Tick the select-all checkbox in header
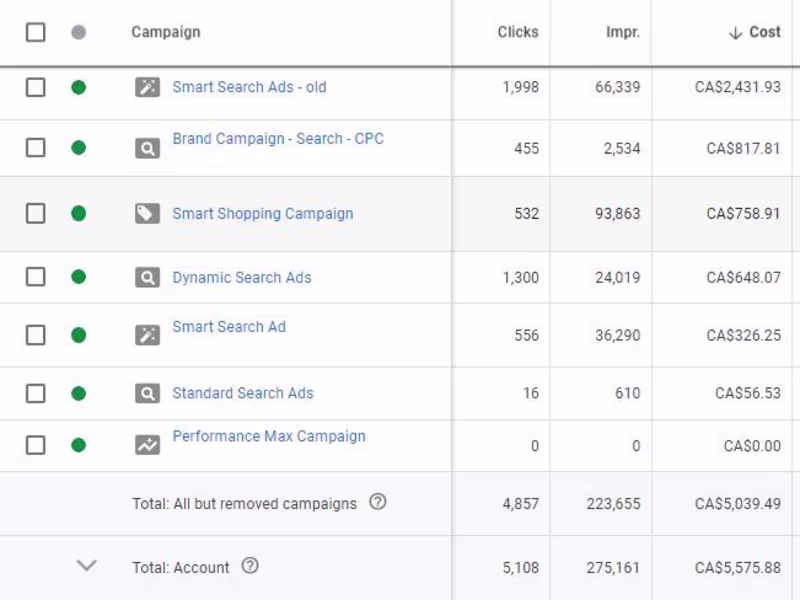This screenshot has width=800, height=600. click(x=35, y=32)
